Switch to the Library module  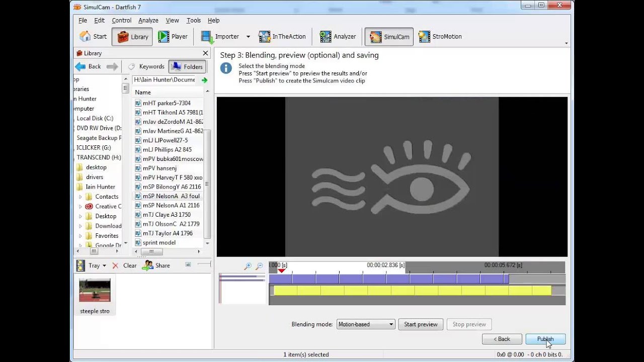coord(132,37)
